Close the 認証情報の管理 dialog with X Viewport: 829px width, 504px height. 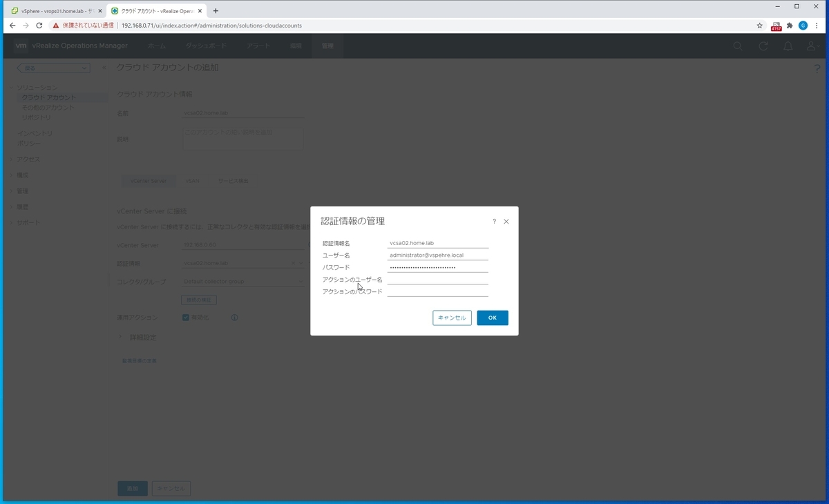click(506, 222)
